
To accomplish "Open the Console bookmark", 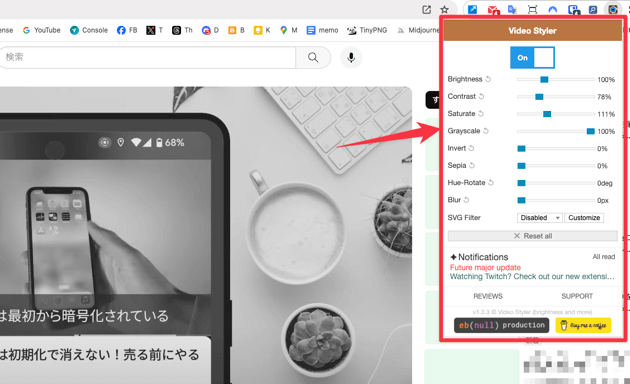I will [89, 30].
